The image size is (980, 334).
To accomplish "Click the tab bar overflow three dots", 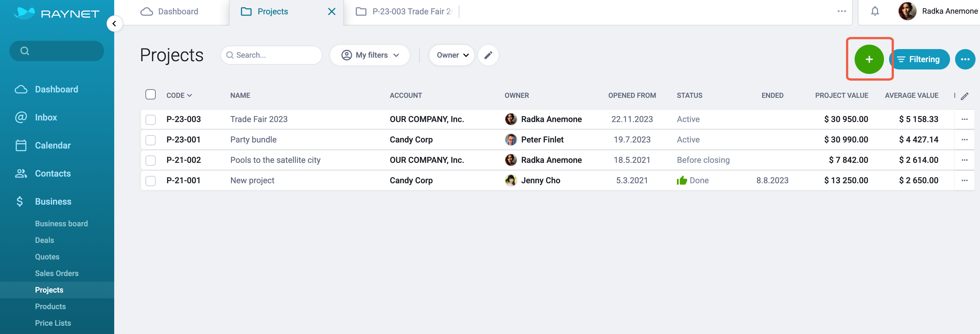I will point(842,11).
